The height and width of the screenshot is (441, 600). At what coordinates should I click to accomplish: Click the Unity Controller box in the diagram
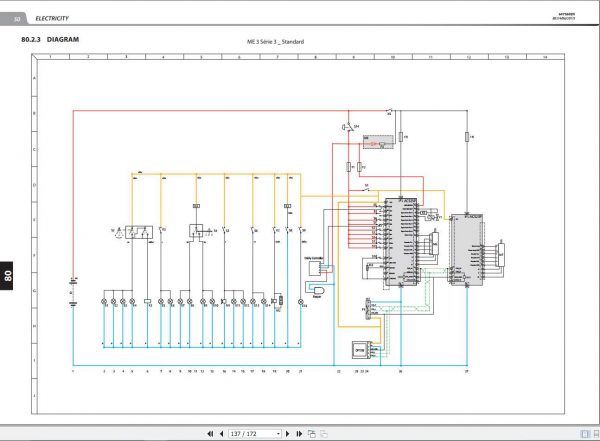pyautogui.click(x=315, y=268)
